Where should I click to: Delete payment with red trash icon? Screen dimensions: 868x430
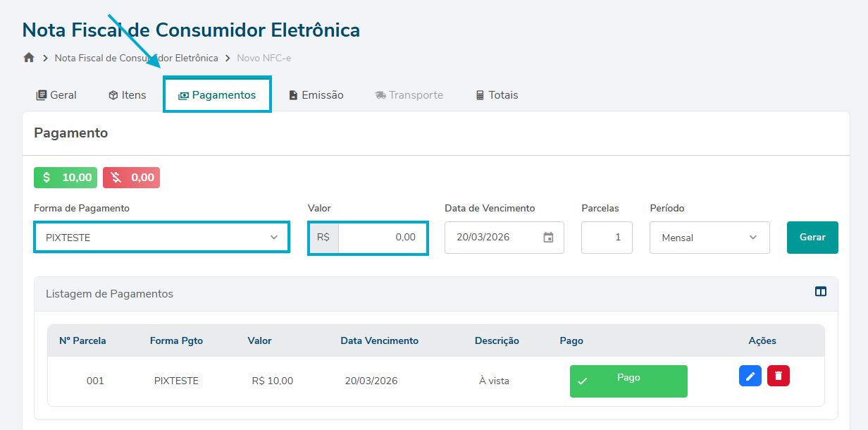tap(779, 376)
